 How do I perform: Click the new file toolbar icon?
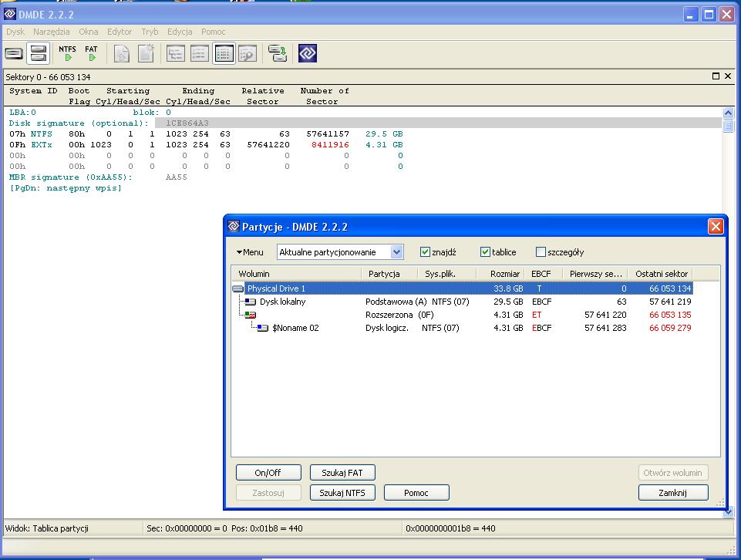(146, 53)
